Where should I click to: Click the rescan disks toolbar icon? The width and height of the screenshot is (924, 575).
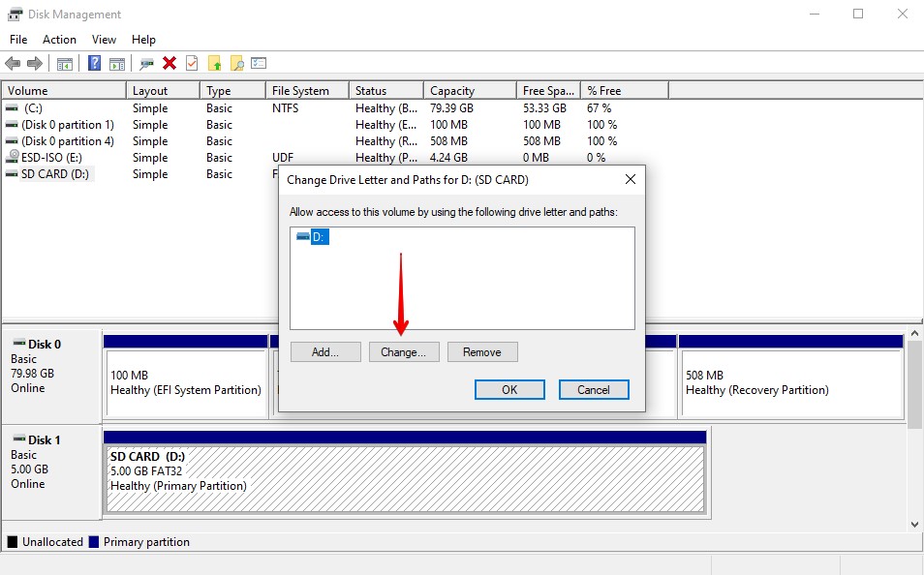click(146, 62)
